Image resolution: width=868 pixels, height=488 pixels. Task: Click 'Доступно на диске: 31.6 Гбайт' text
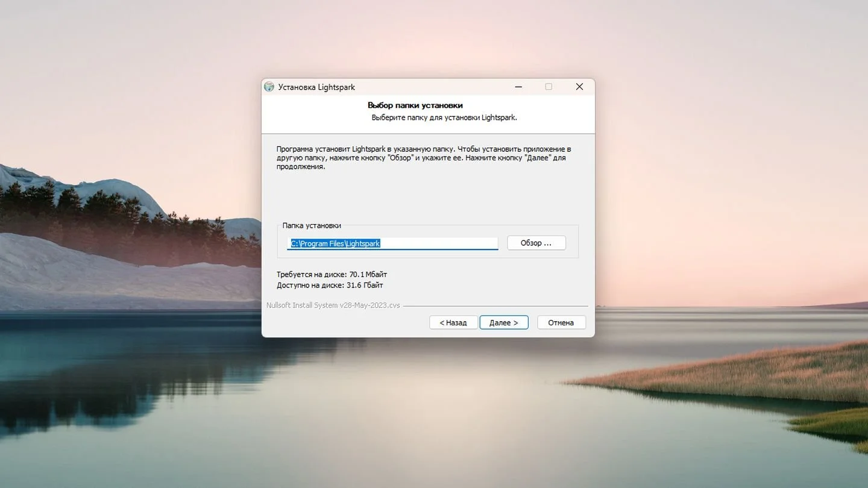[x=330, y=285]
